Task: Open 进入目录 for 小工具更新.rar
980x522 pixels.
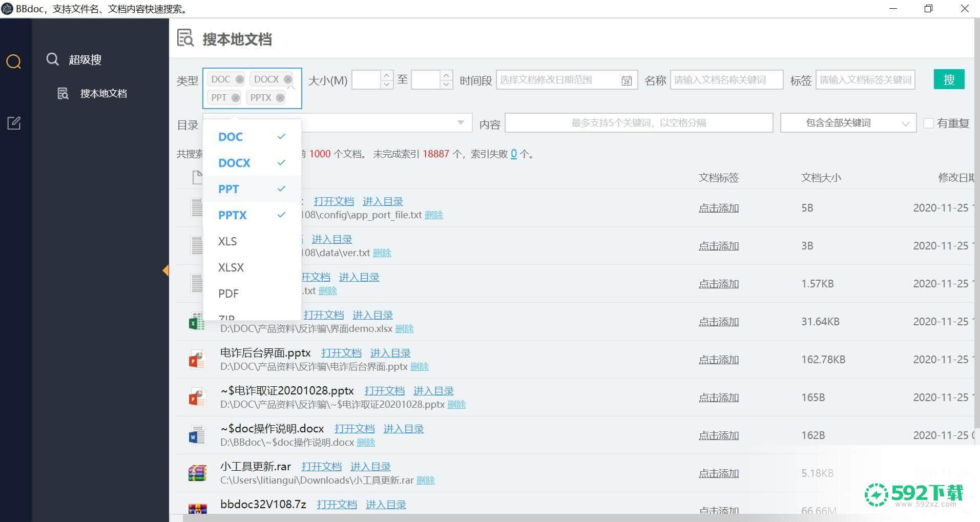Action: tap(370, 467)
